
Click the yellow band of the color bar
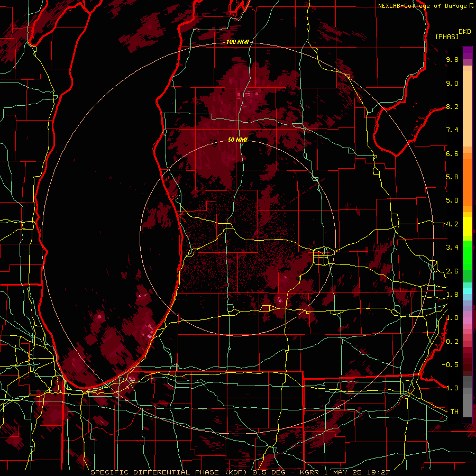[x=467, y=226]
